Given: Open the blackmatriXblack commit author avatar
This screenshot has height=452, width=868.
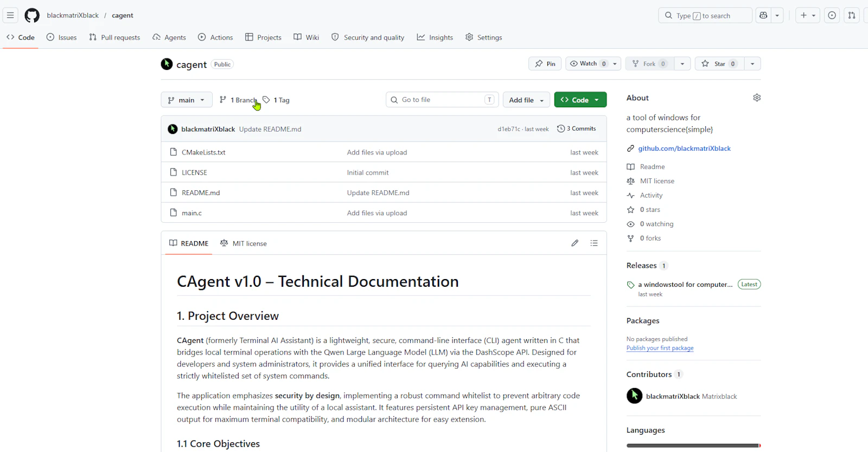Looking at the screenshot, I should pos(173,129).
